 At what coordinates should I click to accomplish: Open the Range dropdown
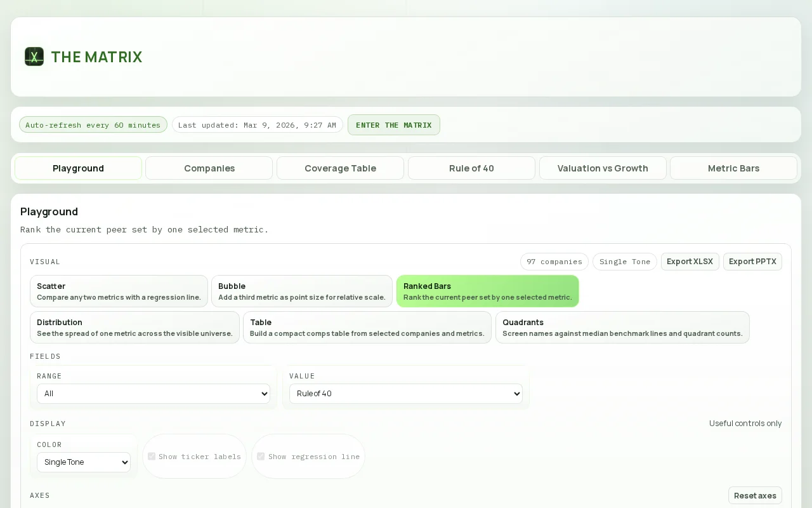pyautogui.click(x=154, y=394)
